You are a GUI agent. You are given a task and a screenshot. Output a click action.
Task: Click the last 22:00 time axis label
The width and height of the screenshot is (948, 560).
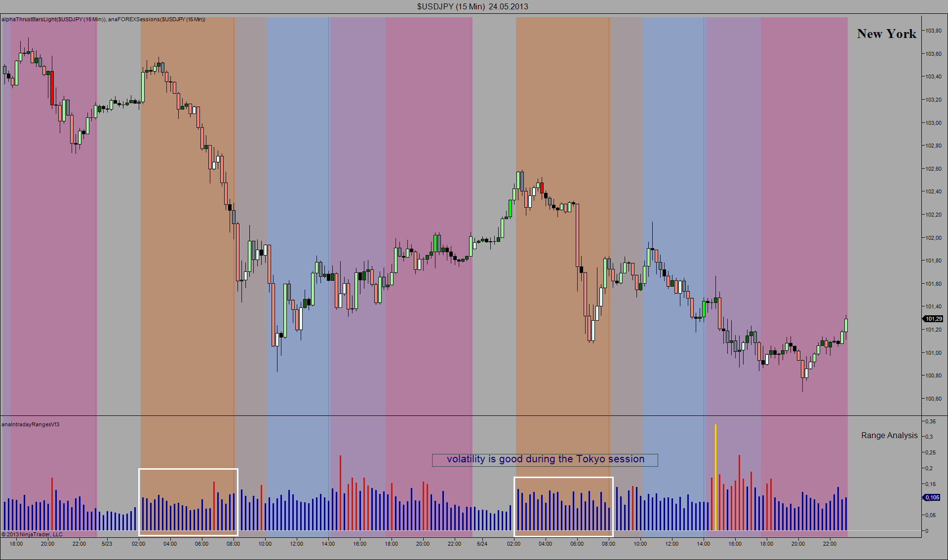click(x=830, y=544)
